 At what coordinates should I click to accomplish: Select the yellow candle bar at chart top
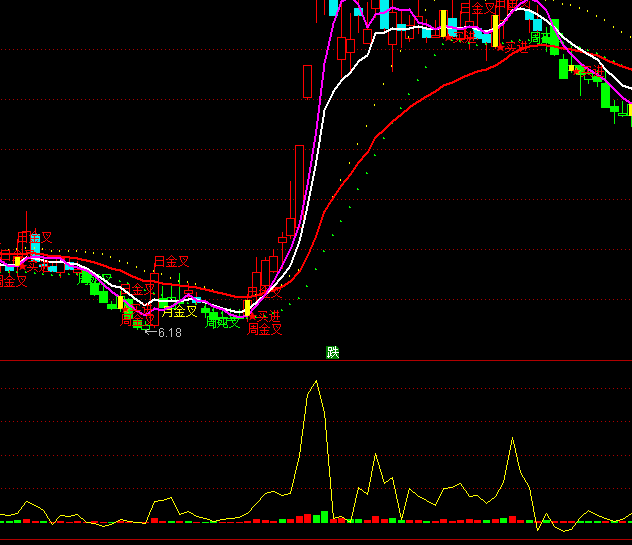(443, 24)
